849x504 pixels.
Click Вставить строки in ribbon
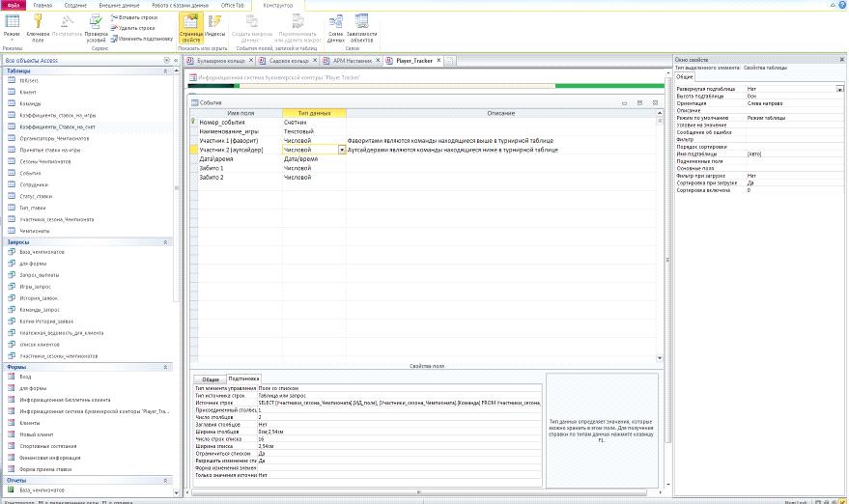tap(137, 17)
